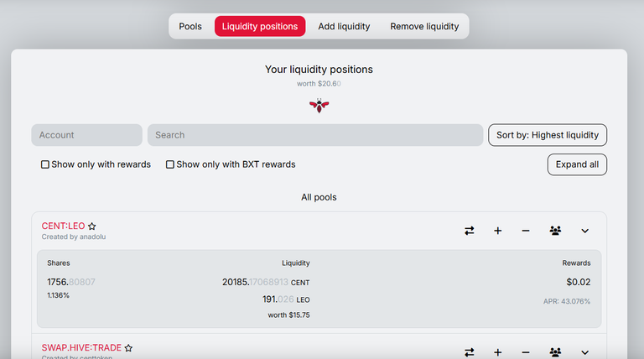Open the CENT:LEO pool link

[x=63, y=226]
